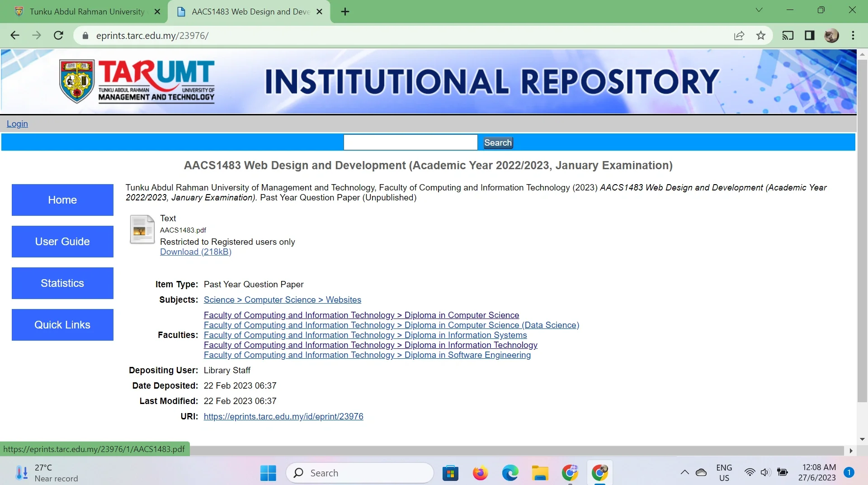Open the media cast control icon

[788, 35]
